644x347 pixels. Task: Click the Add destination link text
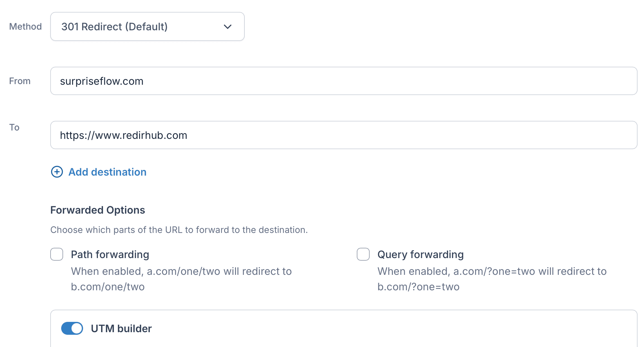[108, 172]
